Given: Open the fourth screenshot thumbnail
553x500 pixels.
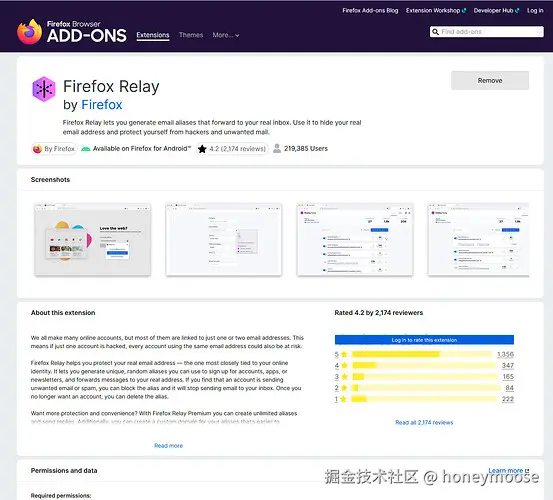Looking at the screenshot, I should (x=479, y=239).
